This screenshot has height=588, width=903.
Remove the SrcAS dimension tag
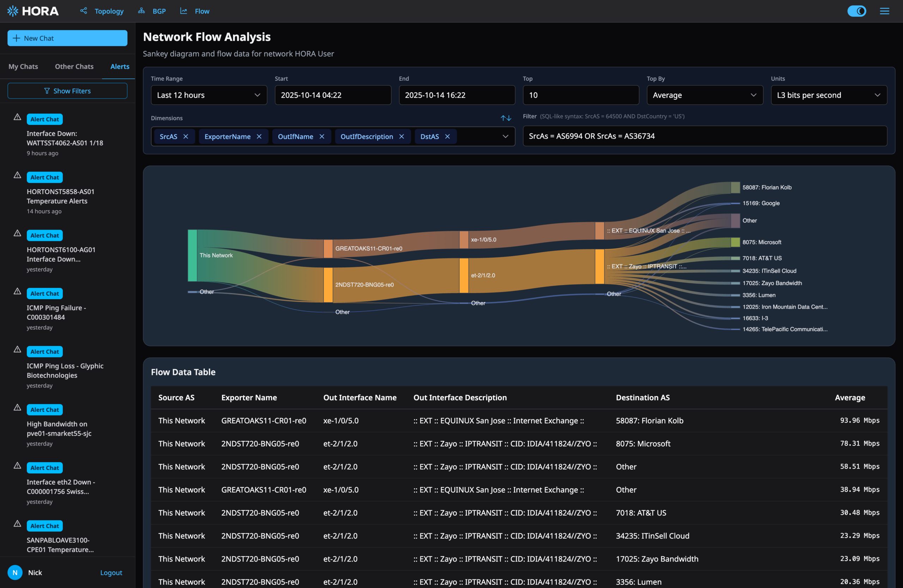pos(186,137)
